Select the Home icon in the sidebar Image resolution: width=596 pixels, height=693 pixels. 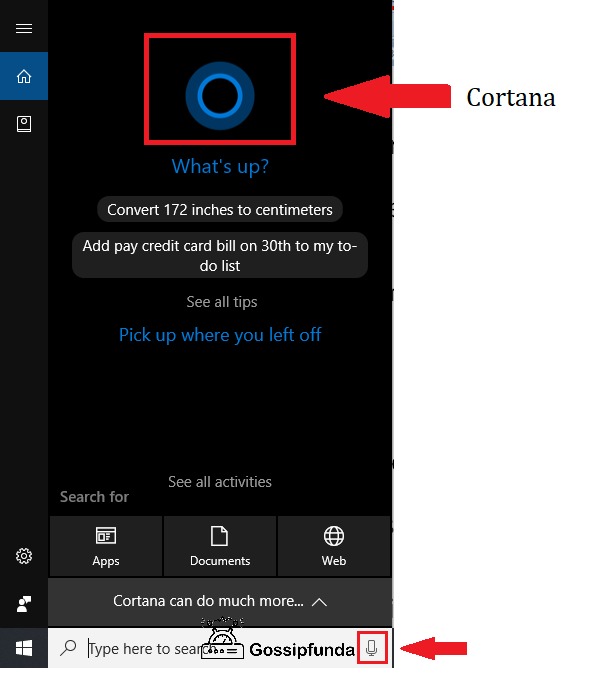click(24, 76)
